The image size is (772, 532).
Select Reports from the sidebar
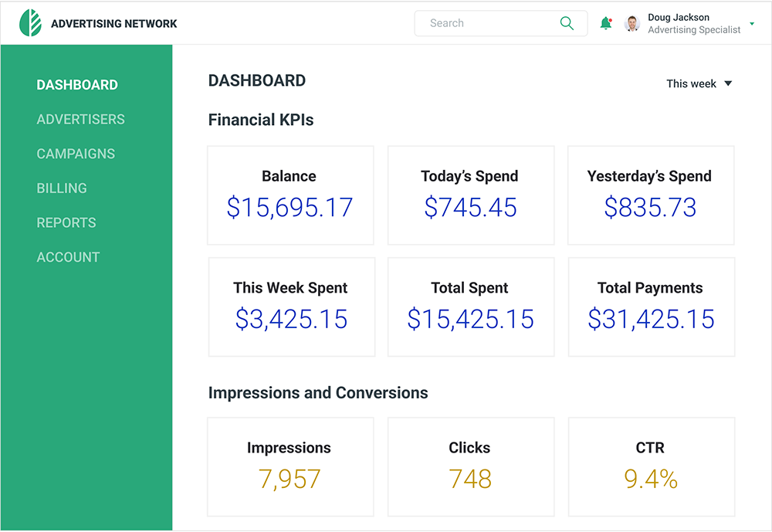click(x=66, y=222)
